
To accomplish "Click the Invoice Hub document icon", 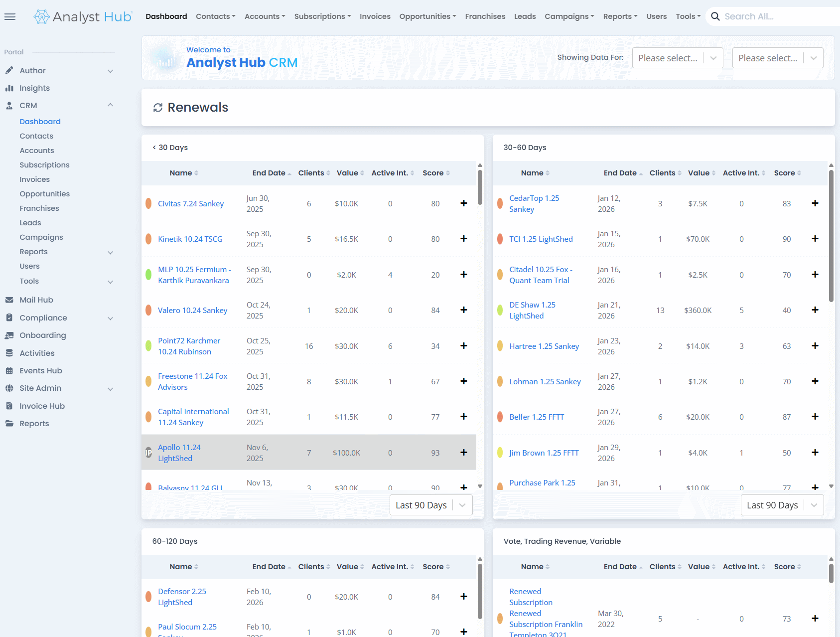I will [x=9, y=406].
